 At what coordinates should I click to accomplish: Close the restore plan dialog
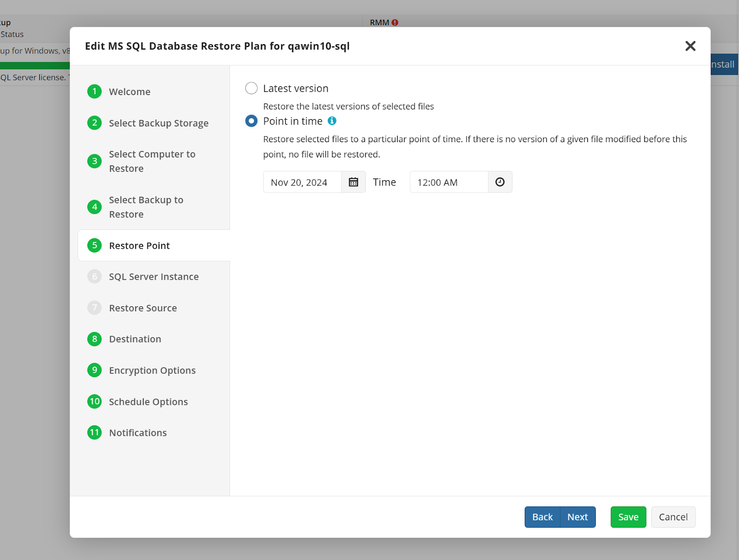tap(691, 46)
